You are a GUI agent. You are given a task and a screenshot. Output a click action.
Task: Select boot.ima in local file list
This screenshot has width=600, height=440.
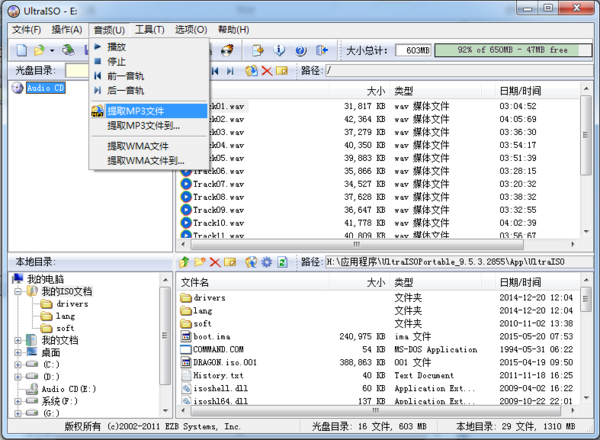click(212, 337)
